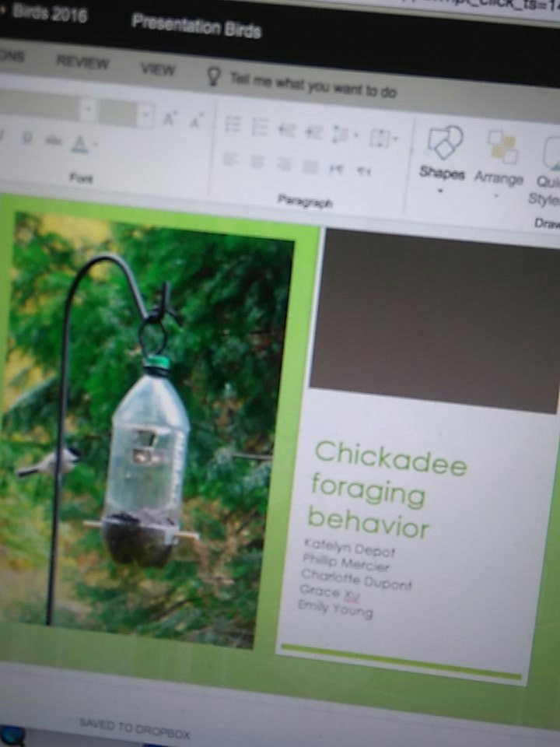Image resolution: width=560 pixels, height=747 pixels.
Task: Apply the font color A button
Action: (79, 144)
